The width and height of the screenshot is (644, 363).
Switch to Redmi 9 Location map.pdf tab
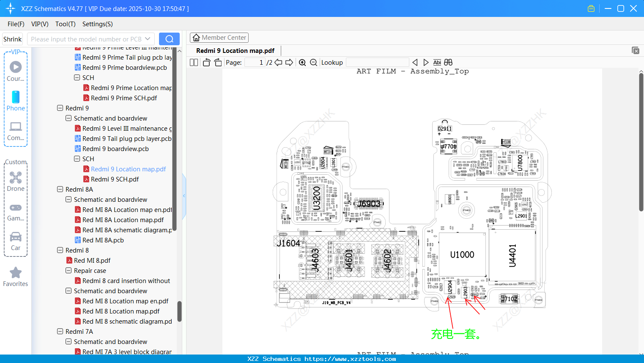(x=235, y=50)
